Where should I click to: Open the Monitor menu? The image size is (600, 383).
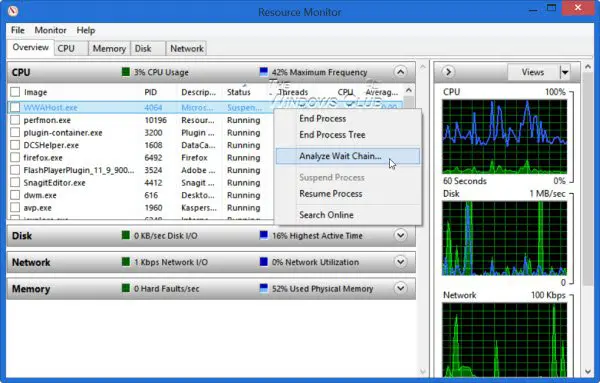[x=51, y=30]
